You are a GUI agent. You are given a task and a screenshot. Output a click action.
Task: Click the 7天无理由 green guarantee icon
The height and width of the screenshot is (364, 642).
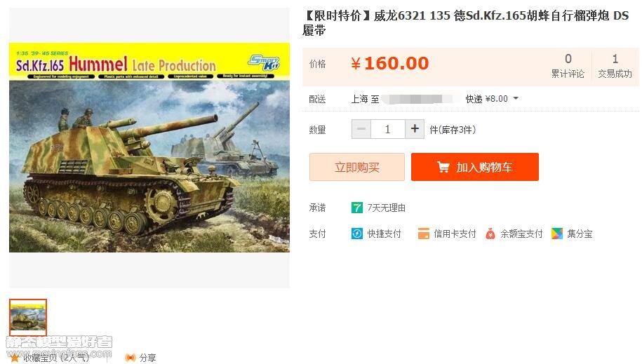[356, 208]
